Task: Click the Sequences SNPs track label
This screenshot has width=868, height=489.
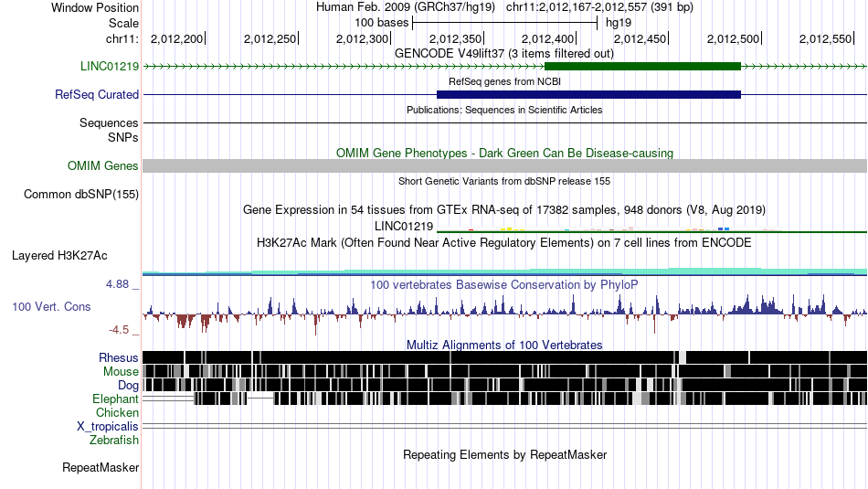Action: pos(109,130)
